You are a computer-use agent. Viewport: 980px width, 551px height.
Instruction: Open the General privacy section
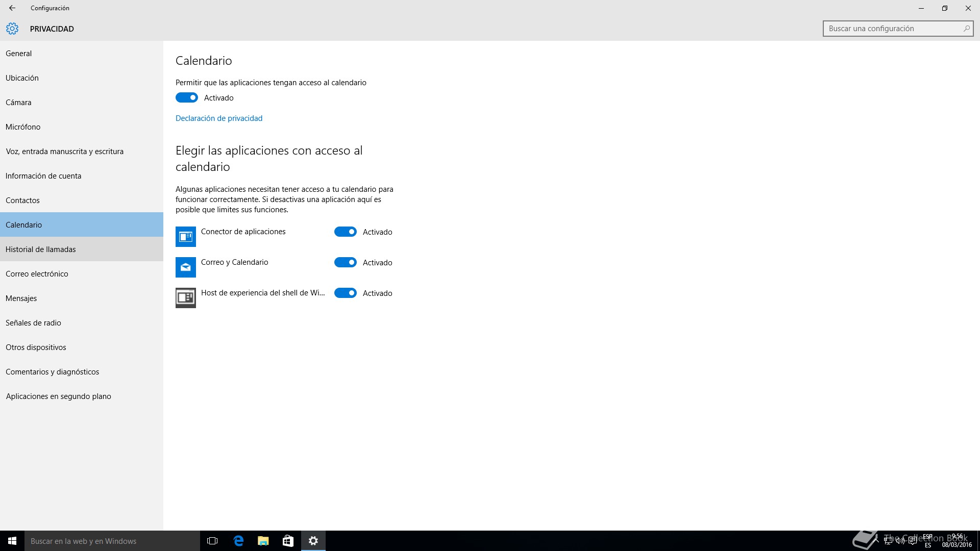point(82,53)
